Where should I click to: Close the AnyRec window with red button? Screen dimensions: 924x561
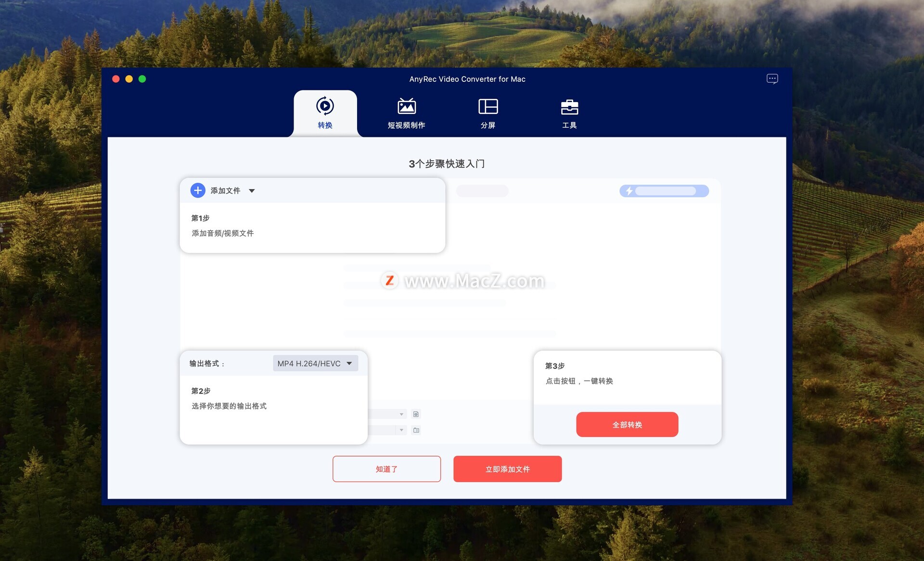(x=116, y=79)
